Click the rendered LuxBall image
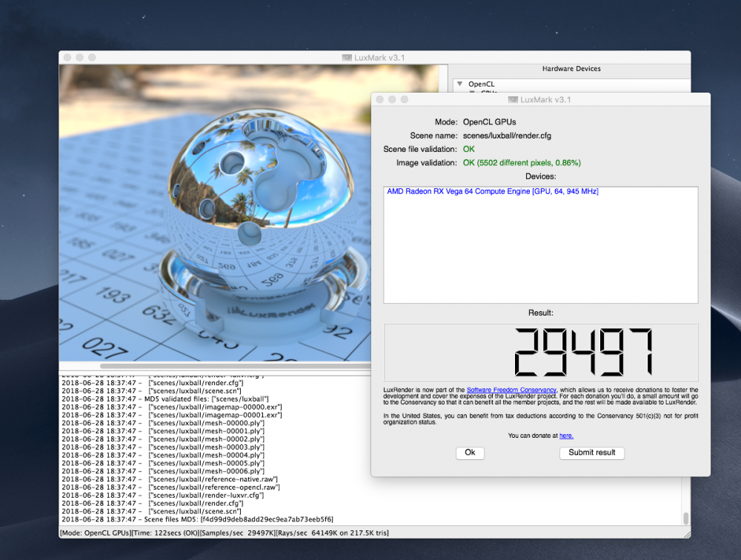 pos(215,213)
